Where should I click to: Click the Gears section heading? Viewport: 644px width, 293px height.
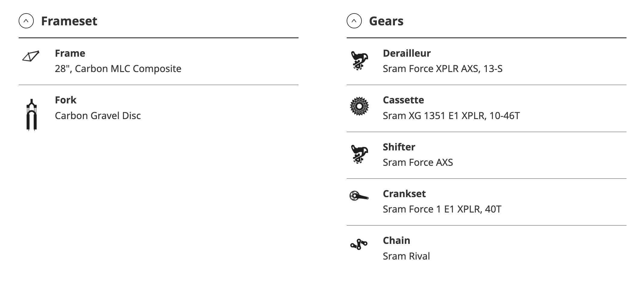[x=386, y=21]
